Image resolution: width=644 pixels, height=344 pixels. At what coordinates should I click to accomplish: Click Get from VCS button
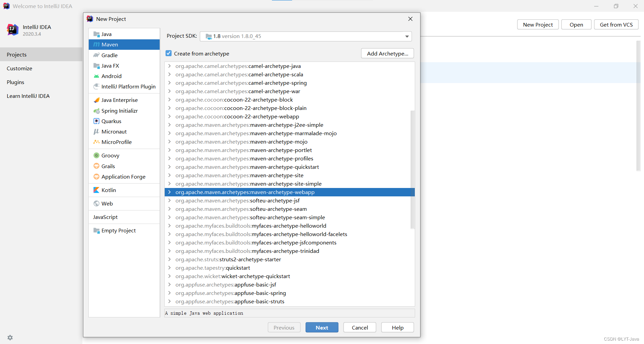pyautogui.click(x=616, y=25)
